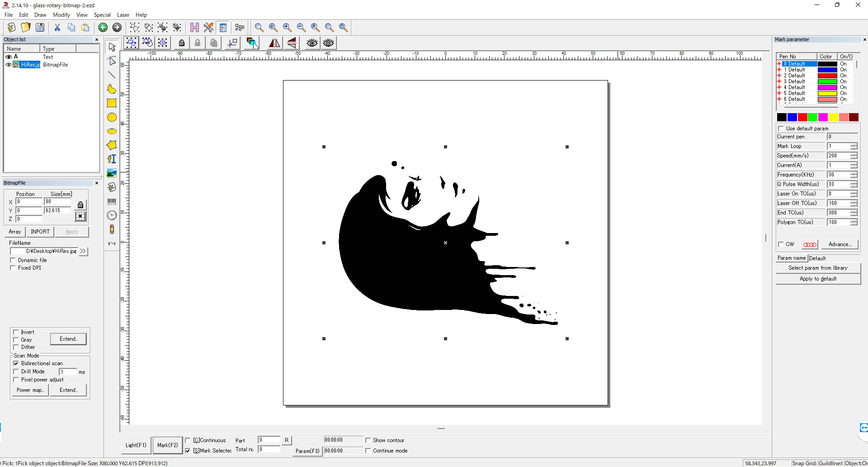This screenshot has height=467, width=868.
Task: Click the bitmap image import tool
Action: (x=112, y=173)
